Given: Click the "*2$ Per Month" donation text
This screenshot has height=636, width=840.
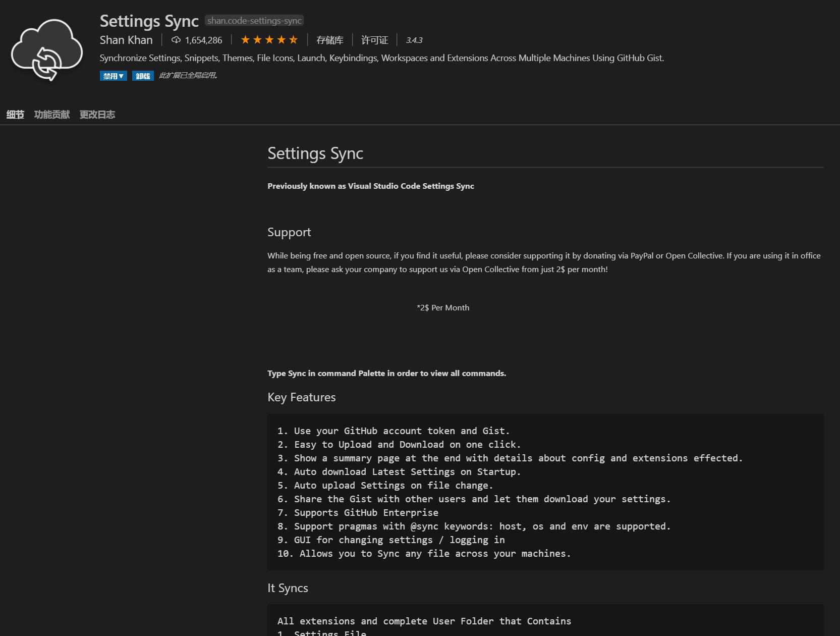Looking at the screenshot, I should pos(443,307).
